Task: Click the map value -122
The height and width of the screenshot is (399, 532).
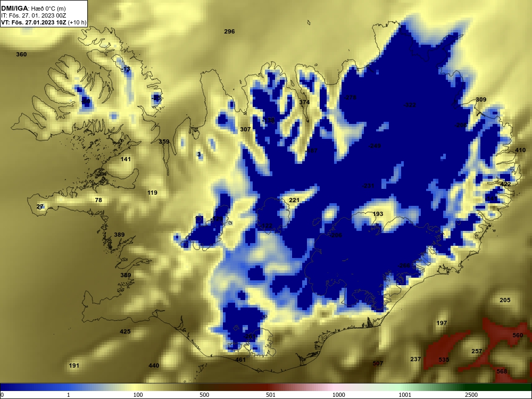Action: pyautogui.click(x=267, y=226)
